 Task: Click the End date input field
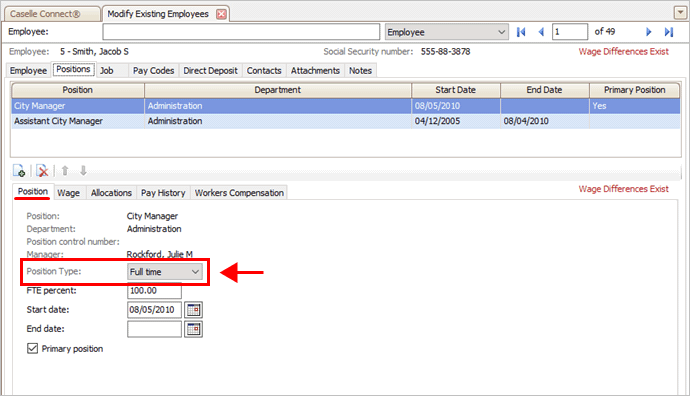[x=154, y=329]
